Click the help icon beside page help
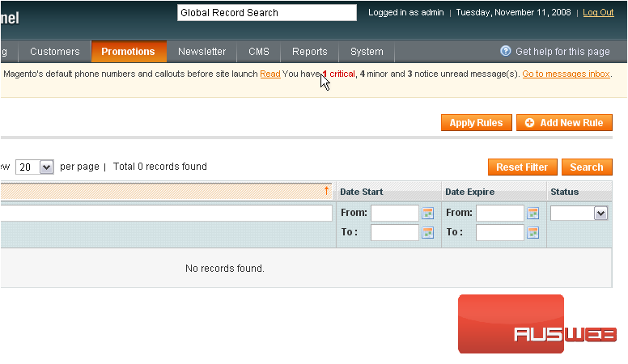The width and height of the screenshot is (628, 364). [x=506, y=52]
